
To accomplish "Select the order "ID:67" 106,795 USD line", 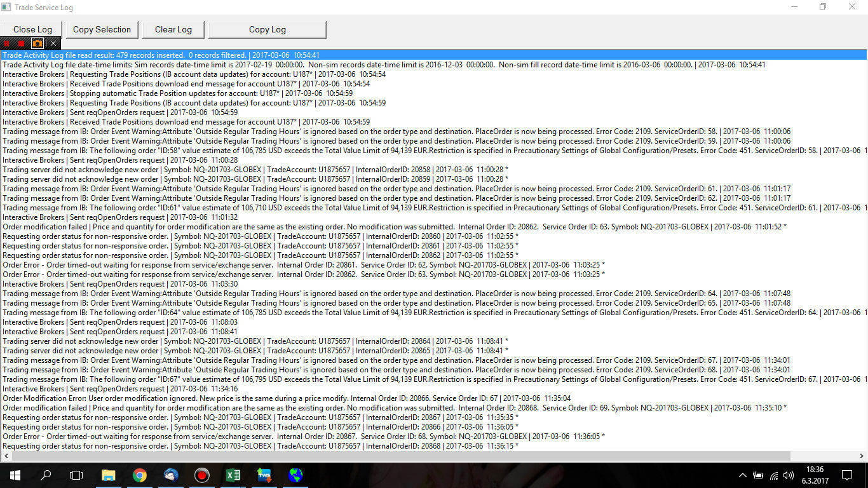I will tap(434, 379).
